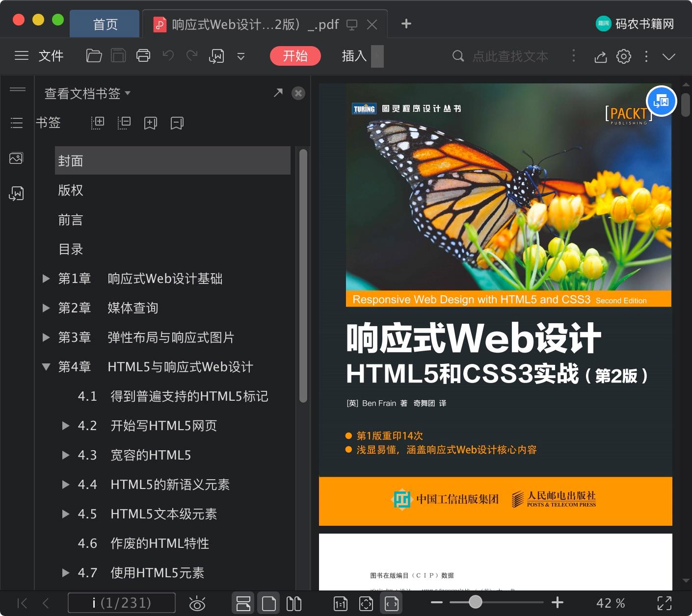Select the 目录 bookmark
The image size is (692, 616).
[71, 249]
